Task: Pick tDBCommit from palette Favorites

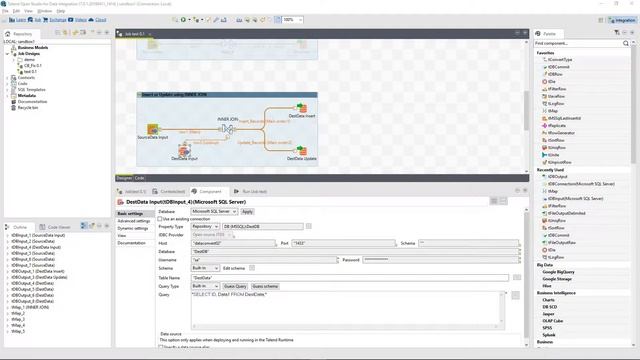Action: (558, 67)
